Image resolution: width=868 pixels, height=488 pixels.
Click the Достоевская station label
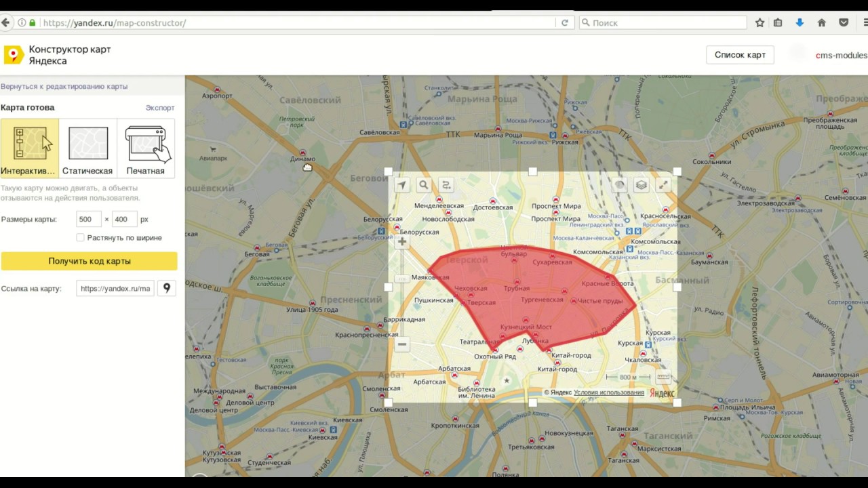(494, 207)
